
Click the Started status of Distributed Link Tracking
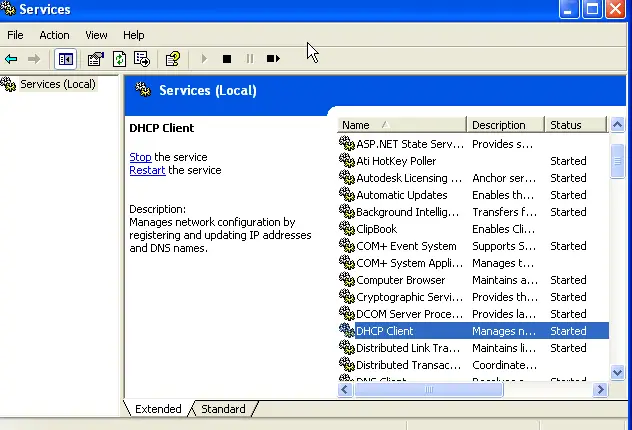[x=568, y=348]
